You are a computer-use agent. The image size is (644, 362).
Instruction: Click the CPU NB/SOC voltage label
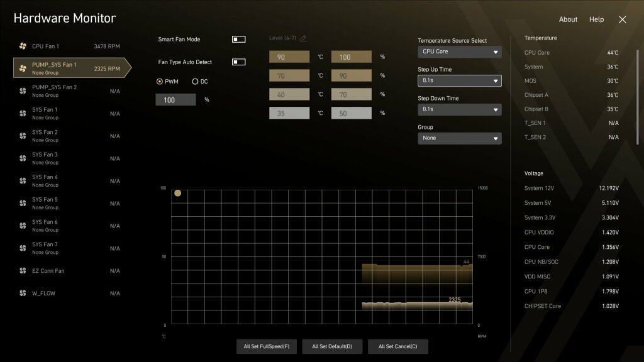[x=541, y=262]
